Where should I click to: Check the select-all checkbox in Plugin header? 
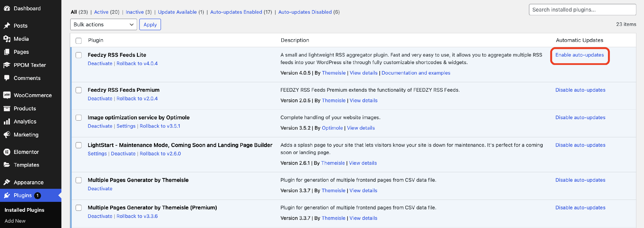pos(79,41)
